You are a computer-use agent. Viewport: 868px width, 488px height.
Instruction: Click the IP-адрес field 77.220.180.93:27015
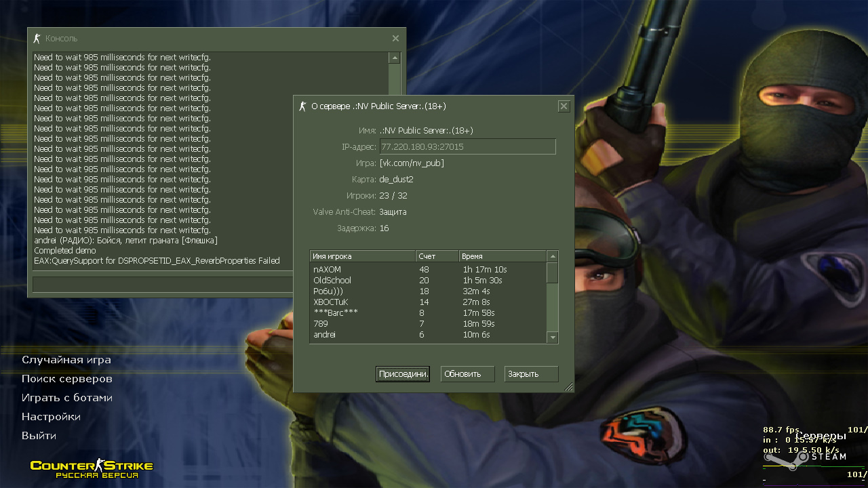(x=467, y=146)
